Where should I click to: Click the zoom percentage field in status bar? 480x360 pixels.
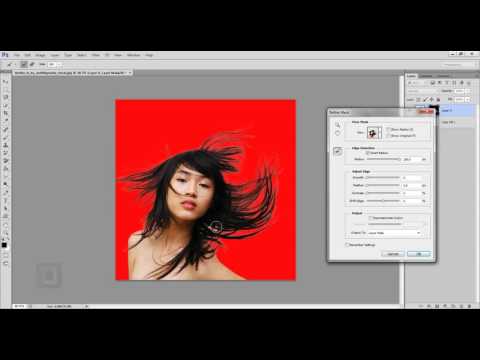(x=19, y=306)
